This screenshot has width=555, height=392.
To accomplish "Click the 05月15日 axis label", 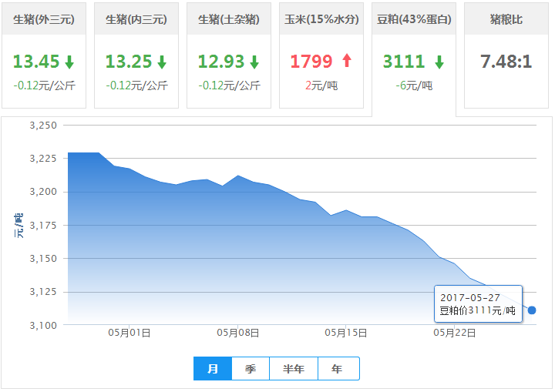I will [x=346, y=333].
